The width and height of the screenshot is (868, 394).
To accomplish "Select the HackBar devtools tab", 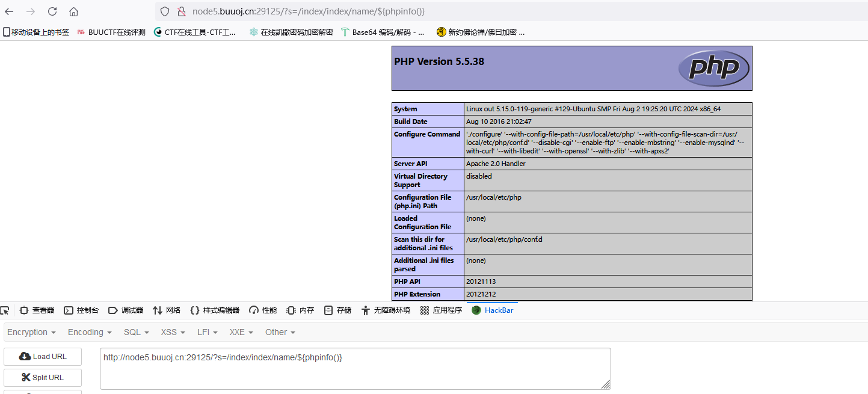I will (493, 310).
